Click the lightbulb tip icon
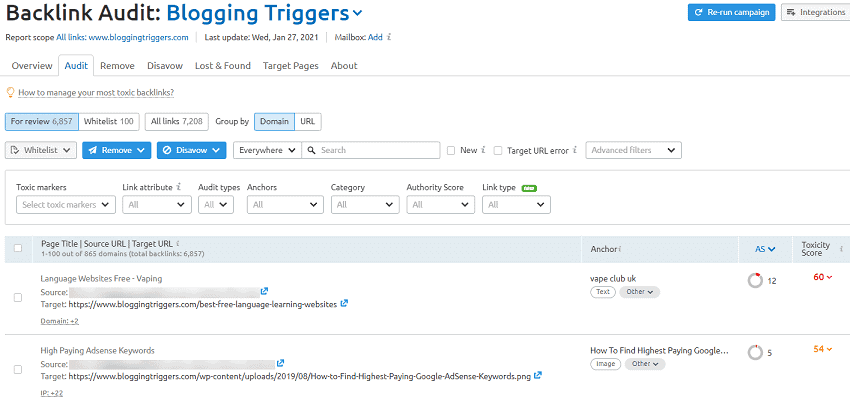Viewport: 850px width, 402px height. coord(9,93)
